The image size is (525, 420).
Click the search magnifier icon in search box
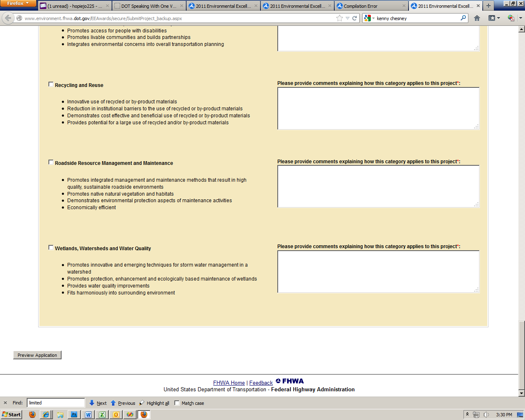coord(463,18)
